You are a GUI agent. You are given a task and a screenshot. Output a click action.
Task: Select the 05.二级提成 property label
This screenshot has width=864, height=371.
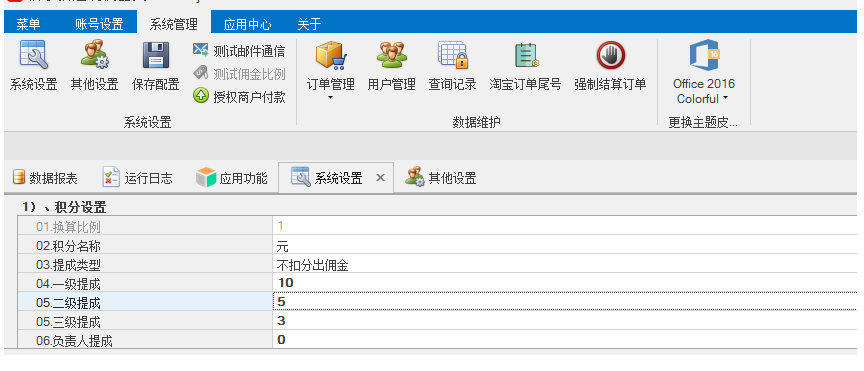click(x=69, y=303)
